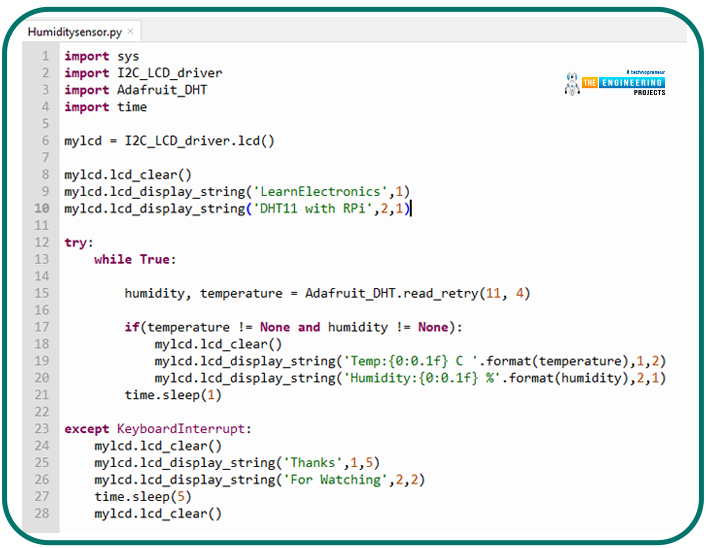Click 'import Adafruit_DHT' on line 3
706x548 pixels.
(136, 90)
